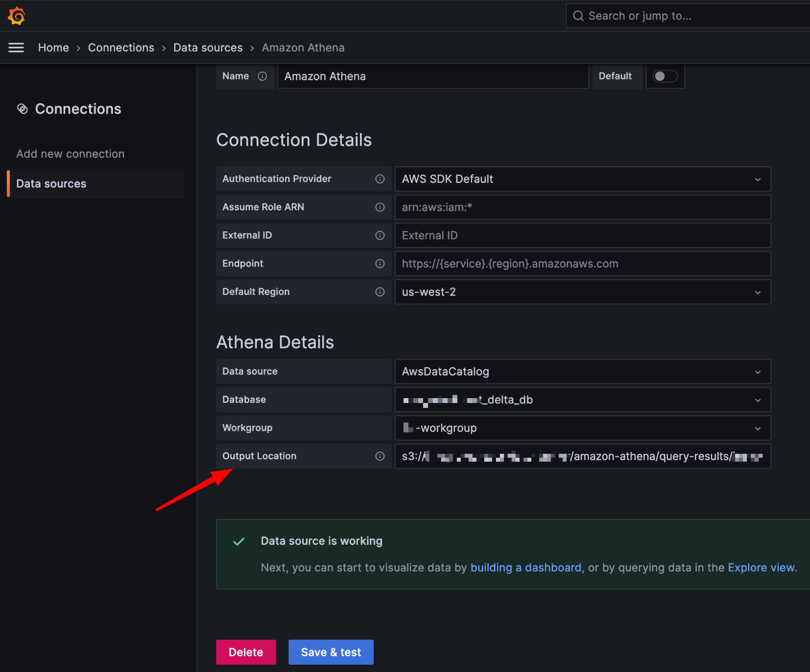Click the Output Location info icon

click(380, 456)
